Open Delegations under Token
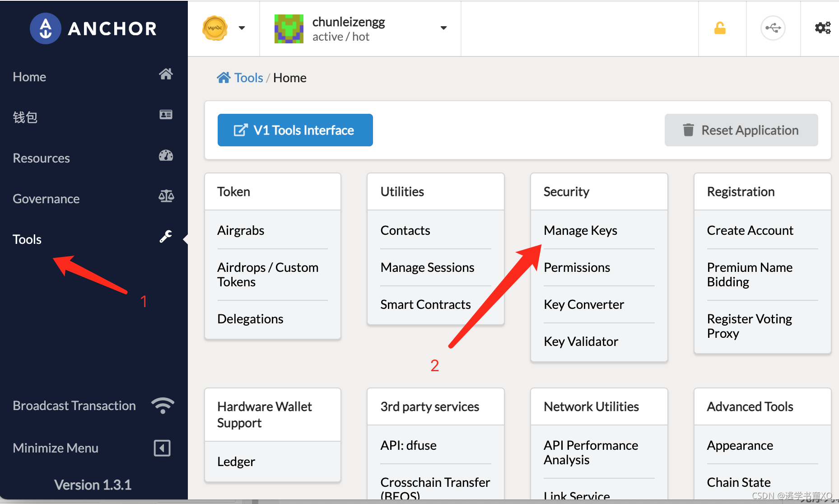839x504 pixels. (x=250, y=319)
